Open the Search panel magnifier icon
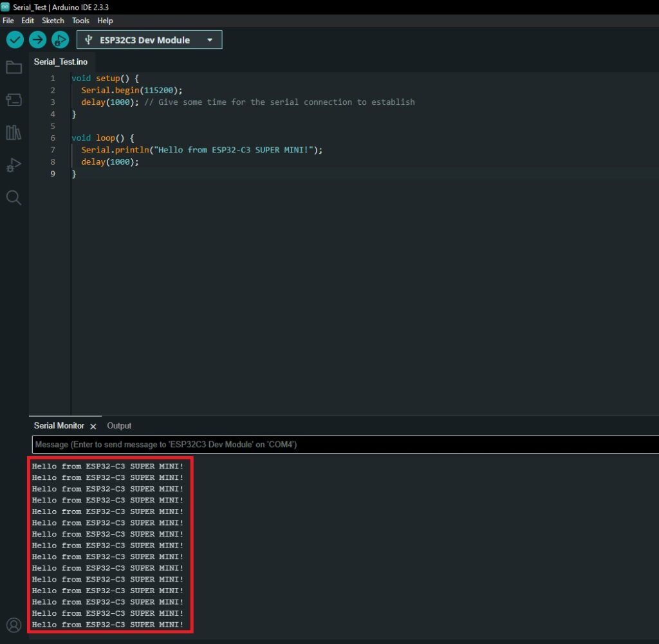Viewport: 659px width, 644px height. point(14,198)
